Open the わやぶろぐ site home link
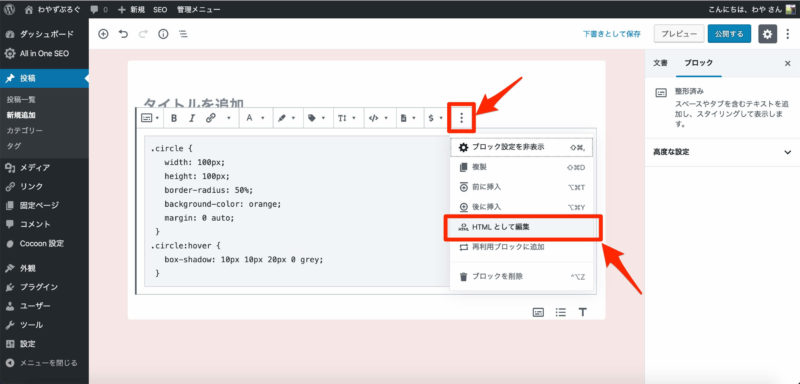Screen dimensions: 800x384 pyautogui.click(x=52, y=9)
